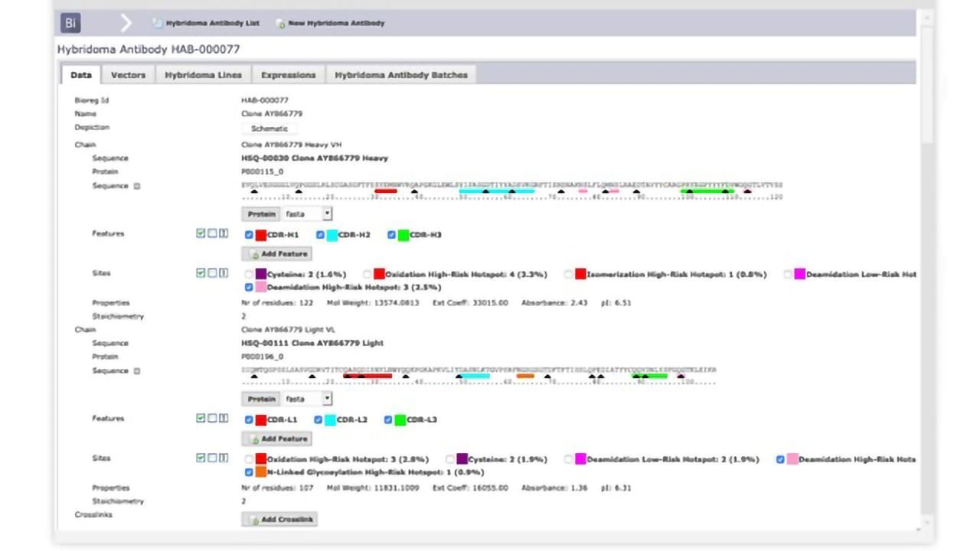Click the Add Crosslink button

coord(279,519)
